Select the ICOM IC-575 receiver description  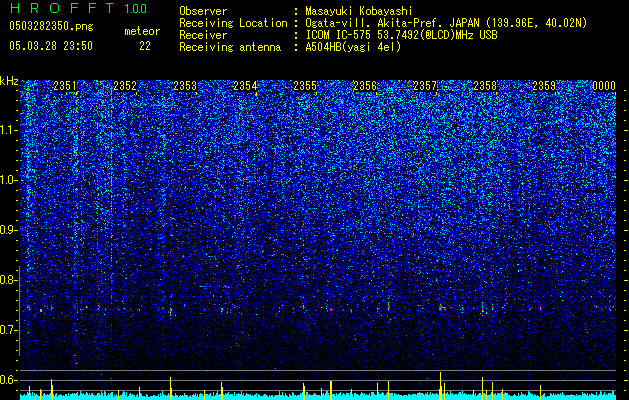pyautogui.click(x=401, y=35)
